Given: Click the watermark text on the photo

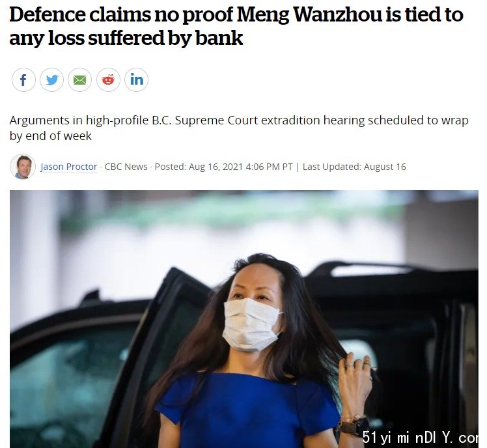Looking at the screenshot, I should pos(420,437).
